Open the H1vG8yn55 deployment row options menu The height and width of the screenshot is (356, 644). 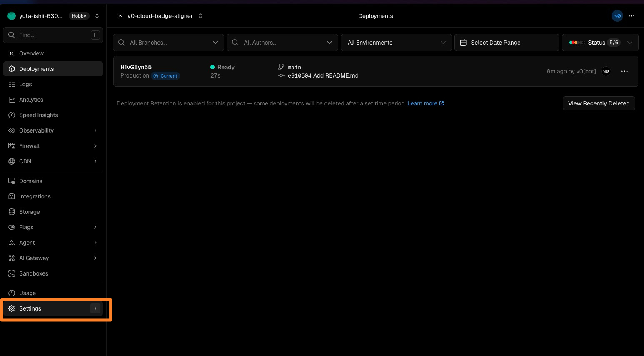[x=624, y=71]
